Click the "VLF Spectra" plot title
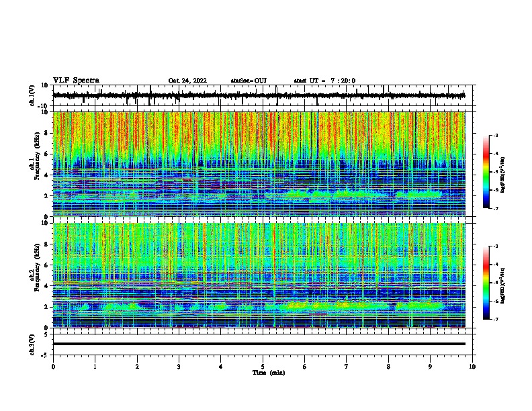The width and height of the screenshot is (532, 411). tap(76, 81)
